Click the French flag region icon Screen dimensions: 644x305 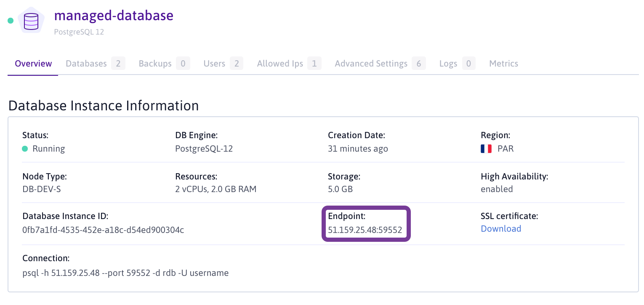point(486,149)
